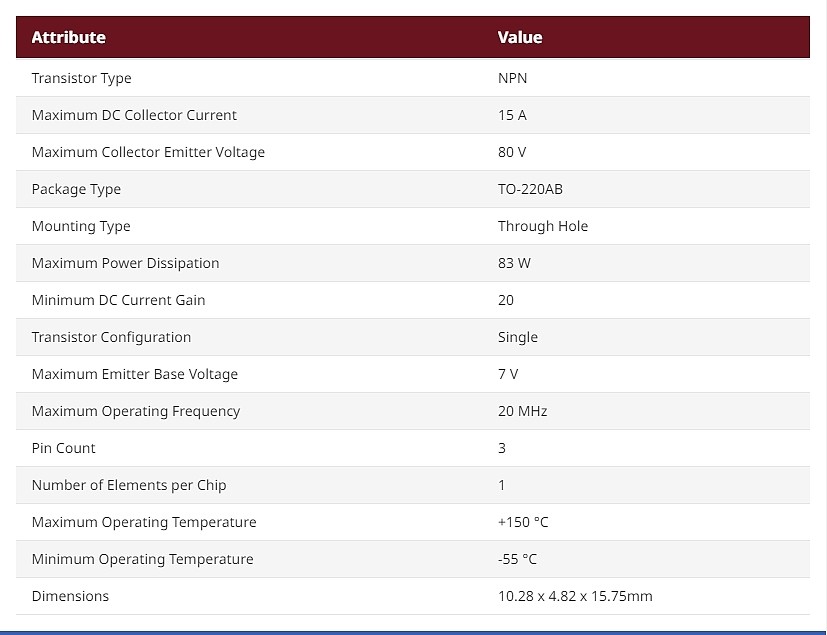
Task: Select the Package Type row label
Action: point(76,189)
